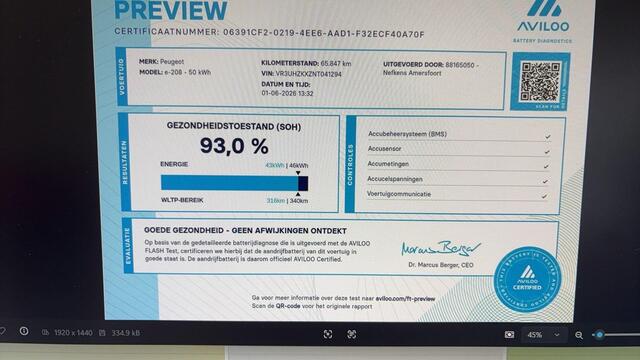The width and height of the screenshot is (640, 360).
Task: Click the Kilometerstand 65.847 km text
Action: click(x=306, y=63)
